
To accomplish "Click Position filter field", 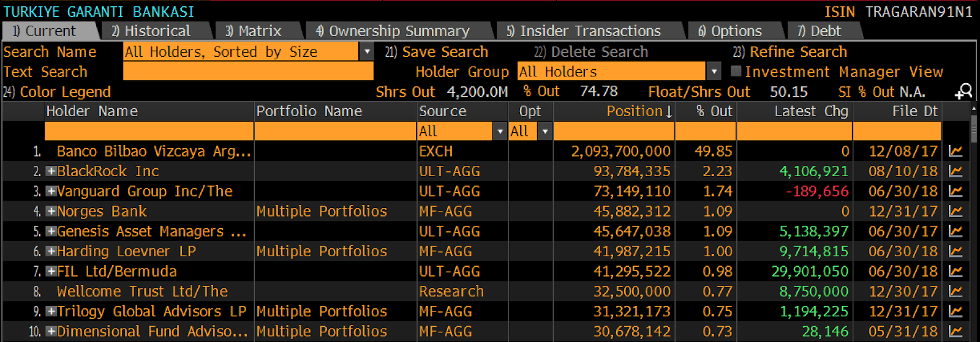I will click(614, 131).
